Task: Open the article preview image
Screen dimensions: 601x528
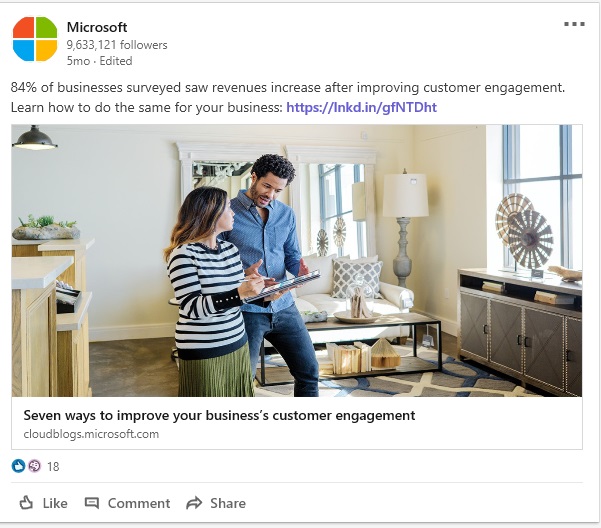Action: coord(297,261)
